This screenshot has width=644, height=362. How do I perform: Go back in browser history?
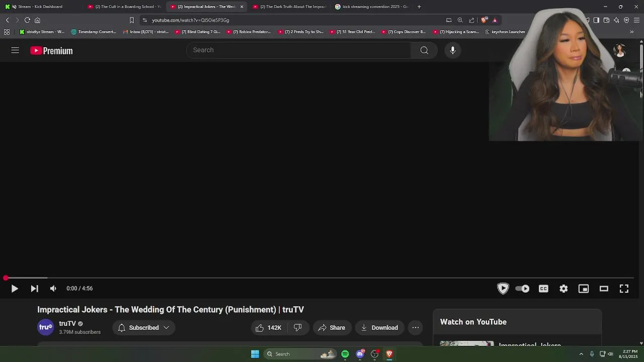pyautogui.click(x=7, y=20)
